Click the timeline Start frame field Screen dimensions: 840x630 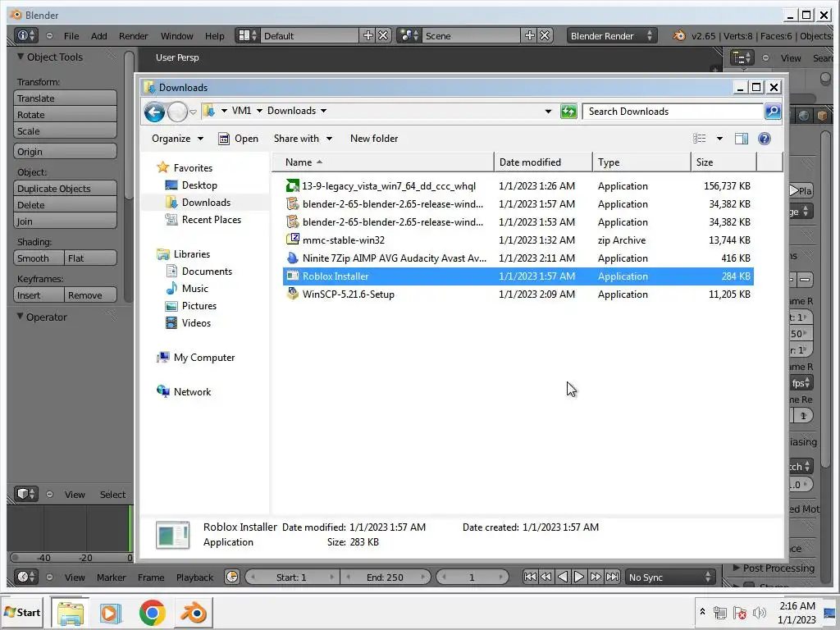click(x=293, y=577)
